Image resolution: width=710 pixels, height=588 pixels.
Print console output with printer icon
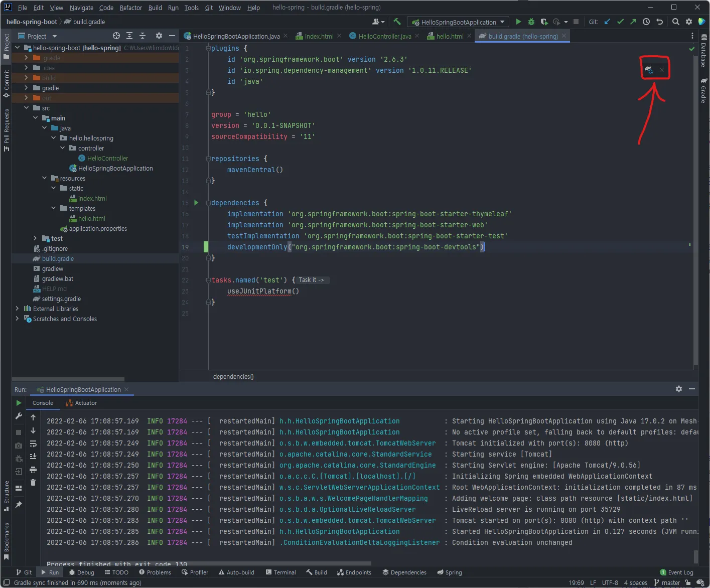pyautogui.click(x=33, y=470)
